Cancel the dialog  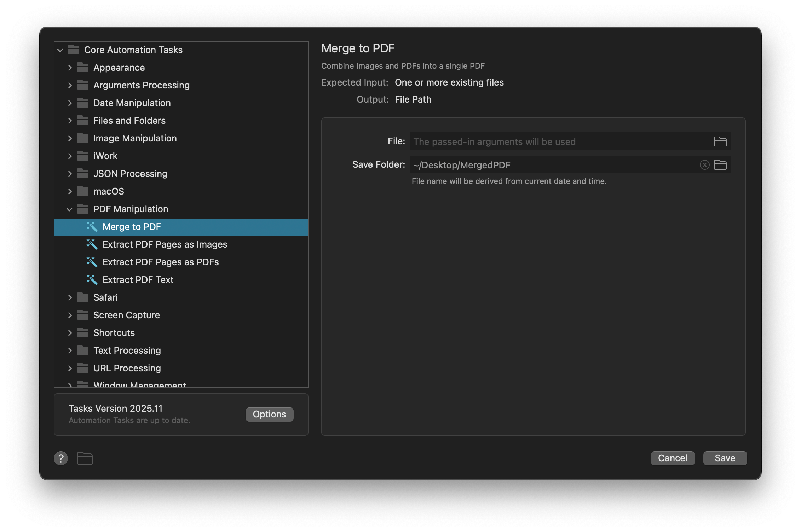coord(672,458)
